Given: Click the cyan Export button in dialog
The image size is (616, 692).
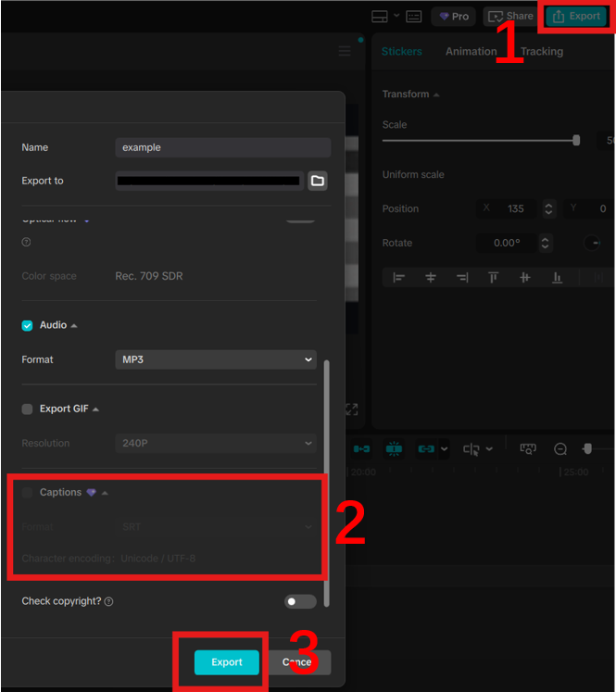Looking at the screenshot, I should pyautogui.click(x=227, y=662).
